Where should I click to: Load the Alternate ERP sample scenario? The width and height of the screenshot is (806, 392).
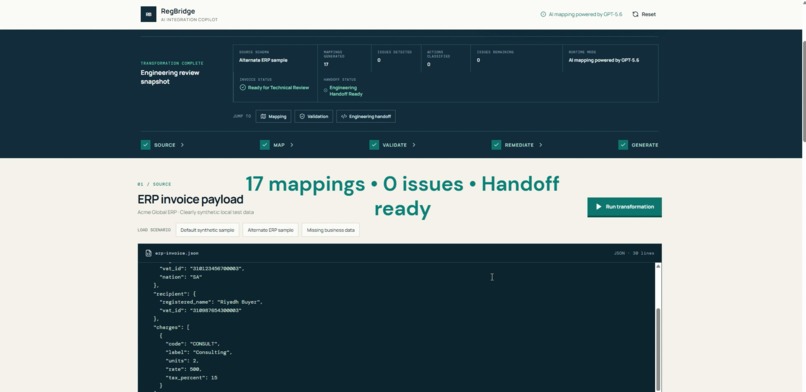(270, 230)
